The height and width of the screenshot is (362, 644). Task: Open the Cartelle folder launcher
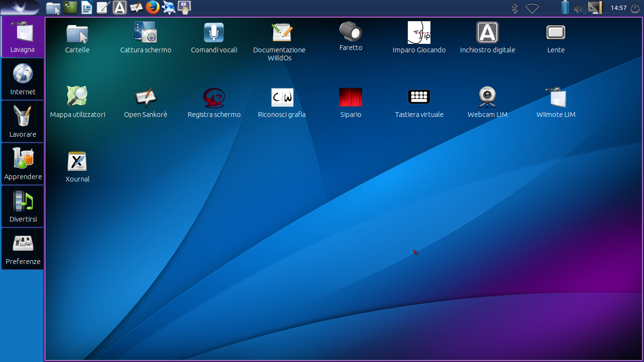77,33
